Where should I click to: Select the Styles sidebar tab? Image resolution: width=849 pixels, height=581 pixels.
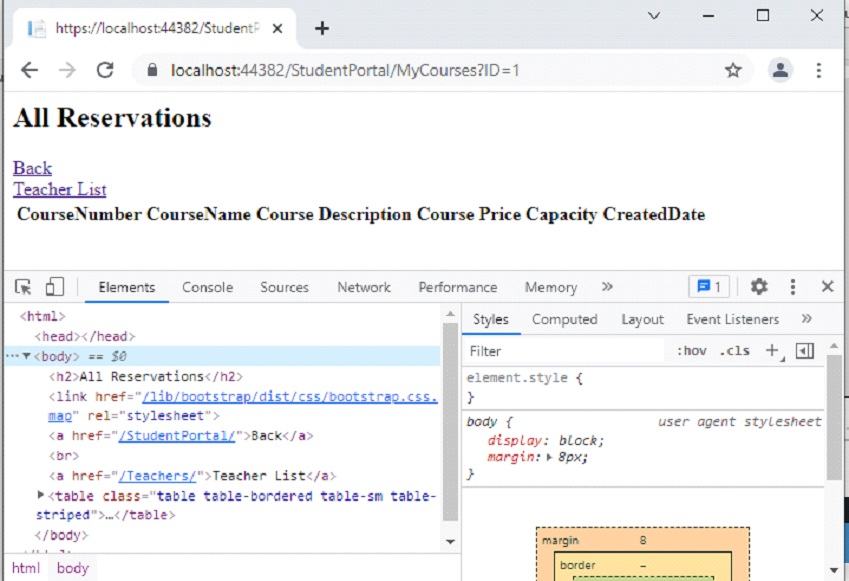click(x=491, y=319)
